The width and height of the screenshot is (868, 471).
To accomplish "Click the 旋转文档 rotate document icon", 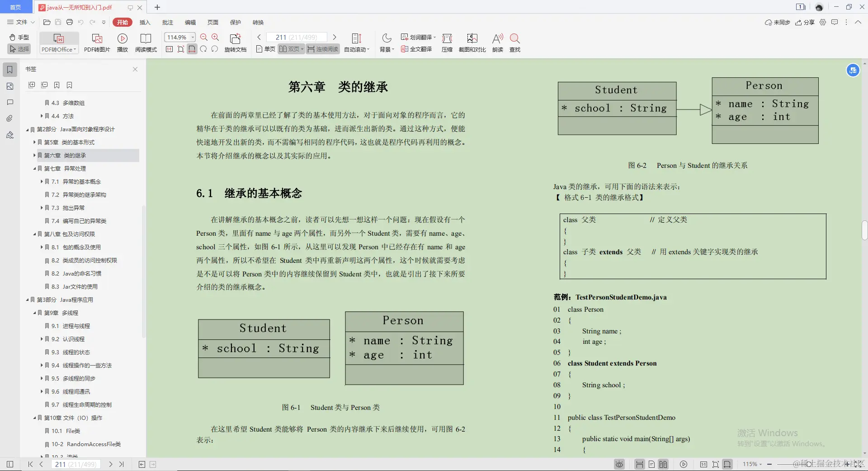I will (236, 42).
